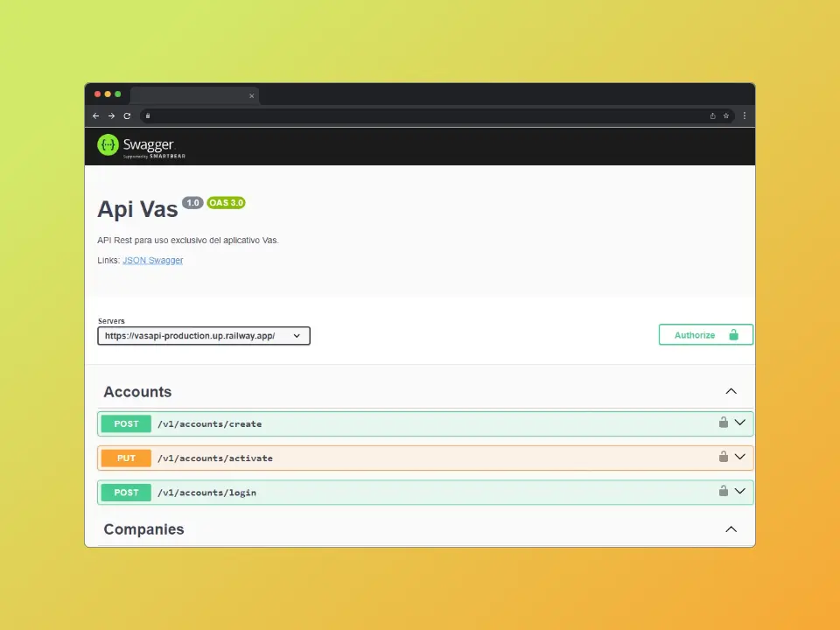Expand the POST /v1/accounts/create chevron
Image resolution: width=840 pixels, height=630 pixels.
740,423
